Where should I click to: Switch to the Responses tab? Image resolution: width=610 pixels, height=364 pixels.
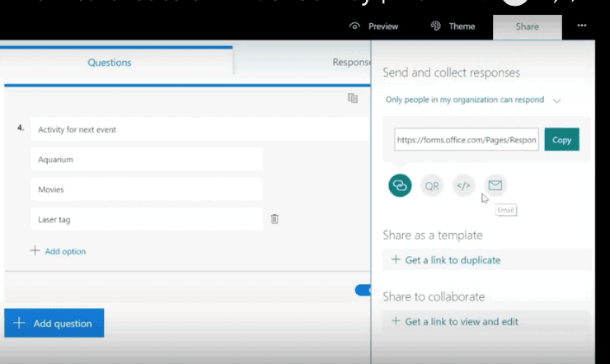tap(350, 62)
